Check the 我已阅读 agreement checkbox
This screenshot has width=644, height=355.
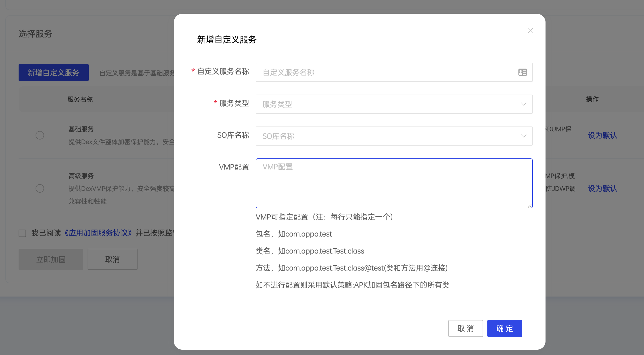[22, 233]
